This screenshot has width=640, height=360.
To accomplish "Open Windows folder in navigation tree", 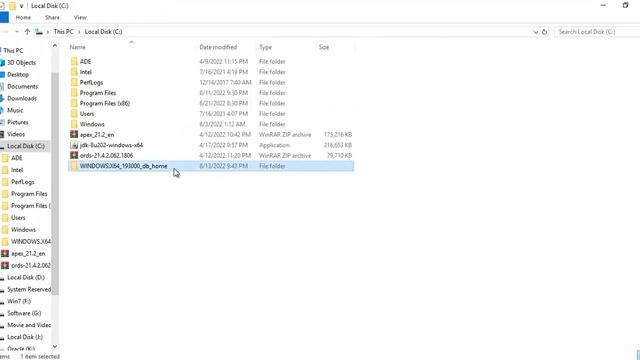I will [23, 230].
